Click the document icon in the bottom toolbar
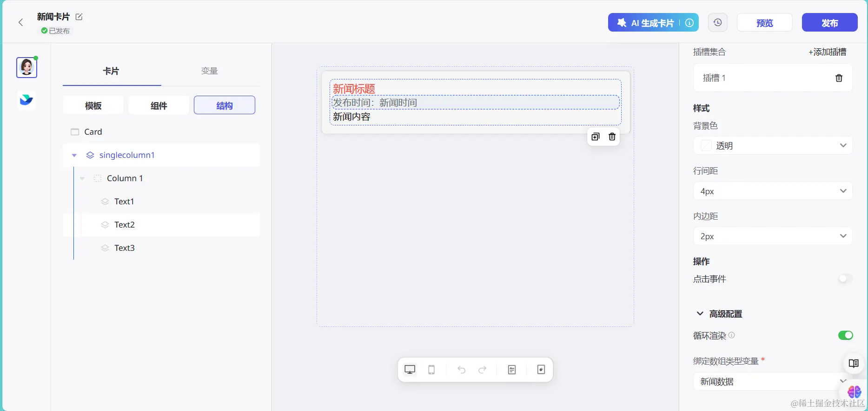The image size is (868, 411). (x=512, y=370)
